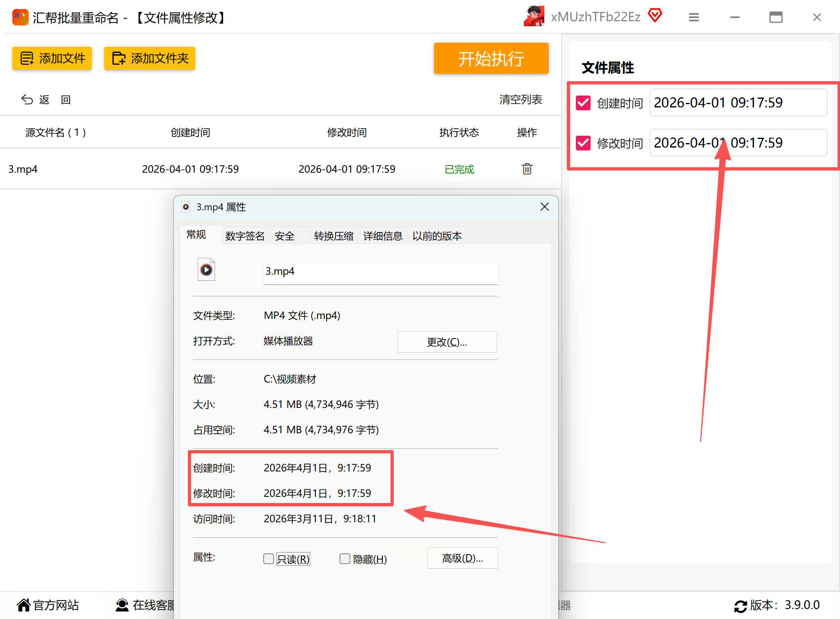Open 在线客服 support icon
The image size is (840, 619).
tap(122, 605)
